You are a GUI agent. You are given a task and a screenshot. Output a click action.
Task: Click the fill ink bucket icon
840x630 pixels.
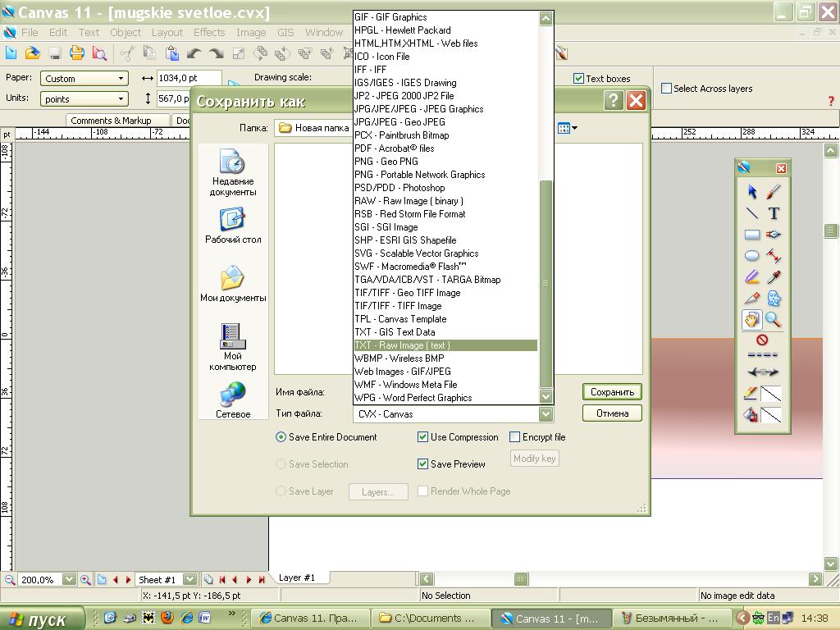(751, 414)
